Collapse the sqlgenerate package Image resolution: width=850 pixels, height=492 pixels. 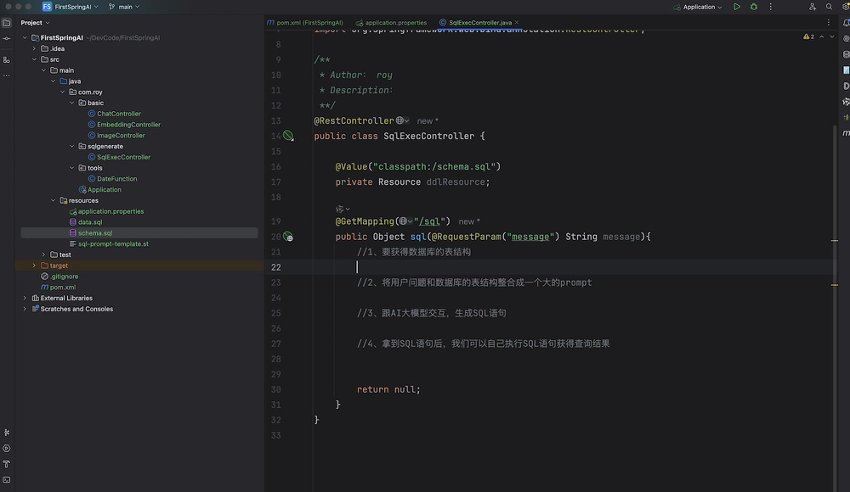tap(72, 146)
